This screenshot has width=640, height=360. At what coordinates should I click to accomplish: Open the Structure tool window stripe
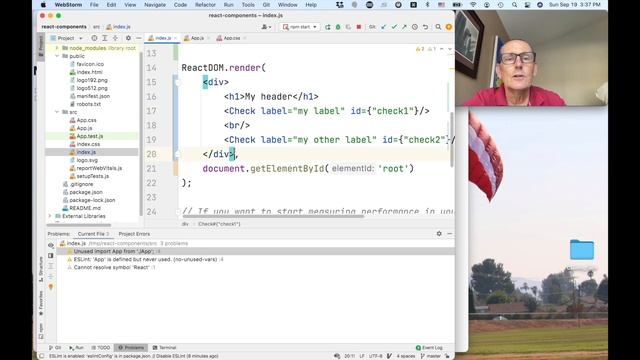pos(41,269)
